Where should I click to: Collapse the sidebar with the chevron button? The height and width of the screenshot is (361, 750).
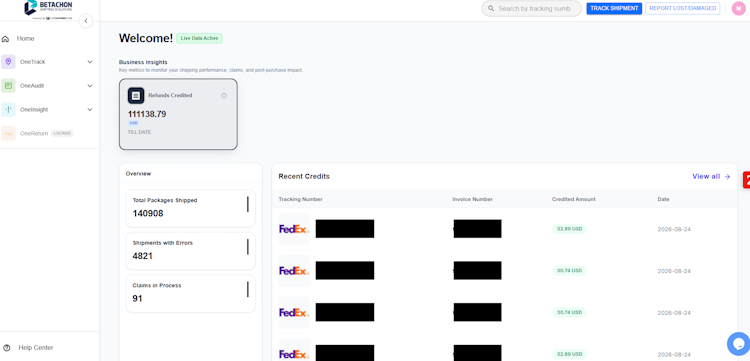86,21
